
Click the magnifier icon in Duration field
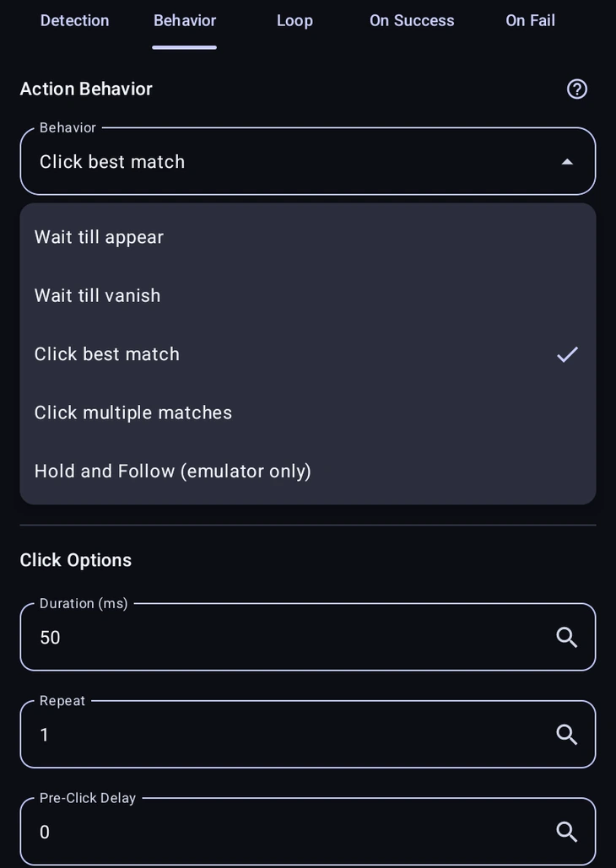567,638
